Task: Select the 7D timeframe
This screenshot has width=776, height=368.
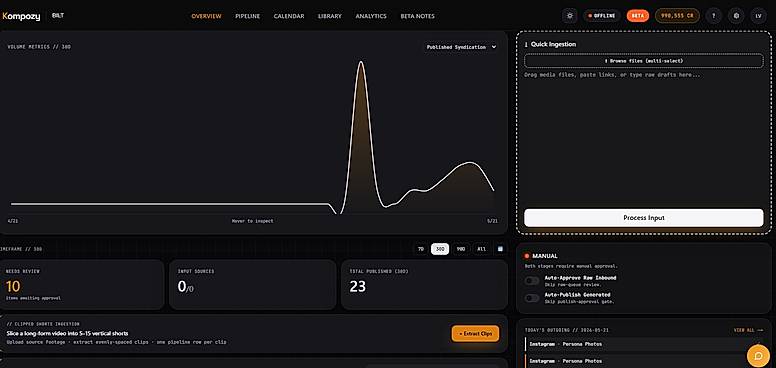Action: coord(421,249)
